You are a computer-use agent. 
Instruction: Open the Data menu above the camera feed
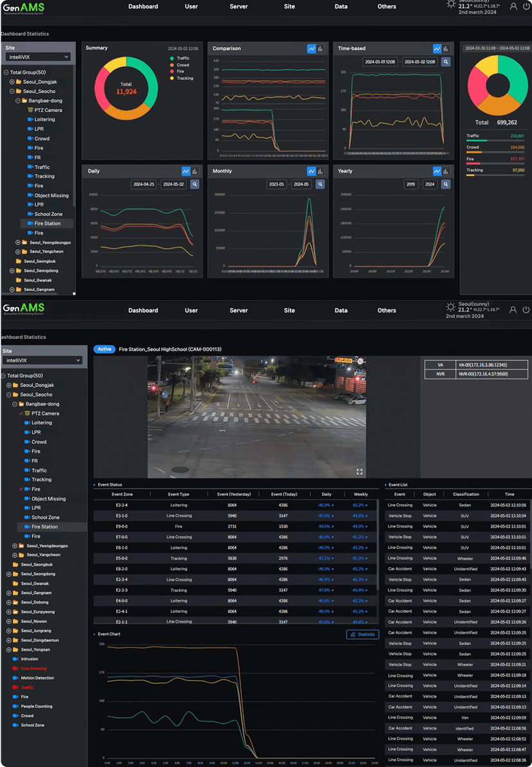[341, 311]
